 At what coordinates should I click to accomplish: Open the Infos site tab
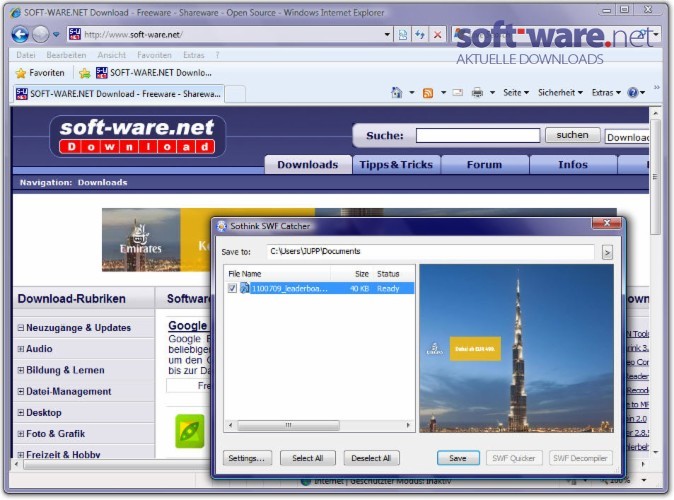pyautogui.click(x=573, y=165)
